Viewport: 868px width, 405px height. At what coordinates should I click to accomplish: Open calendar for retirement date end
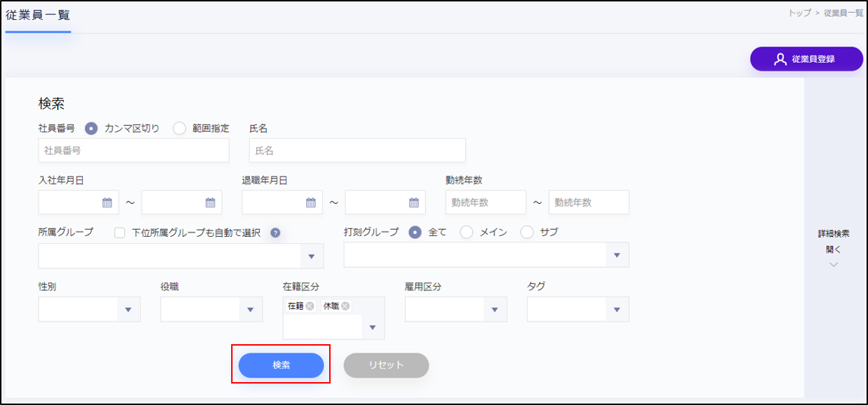tap(414, 202)
